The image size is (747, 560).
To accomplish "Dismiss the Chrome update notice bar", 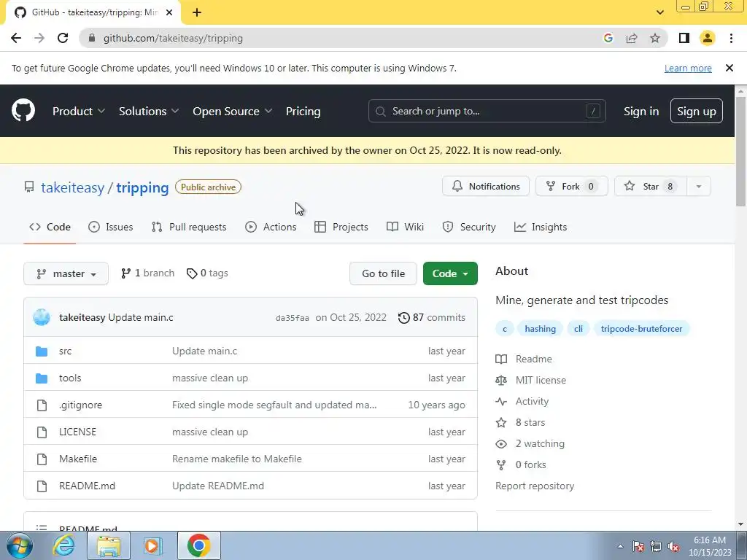I will [x=729, y=68].
